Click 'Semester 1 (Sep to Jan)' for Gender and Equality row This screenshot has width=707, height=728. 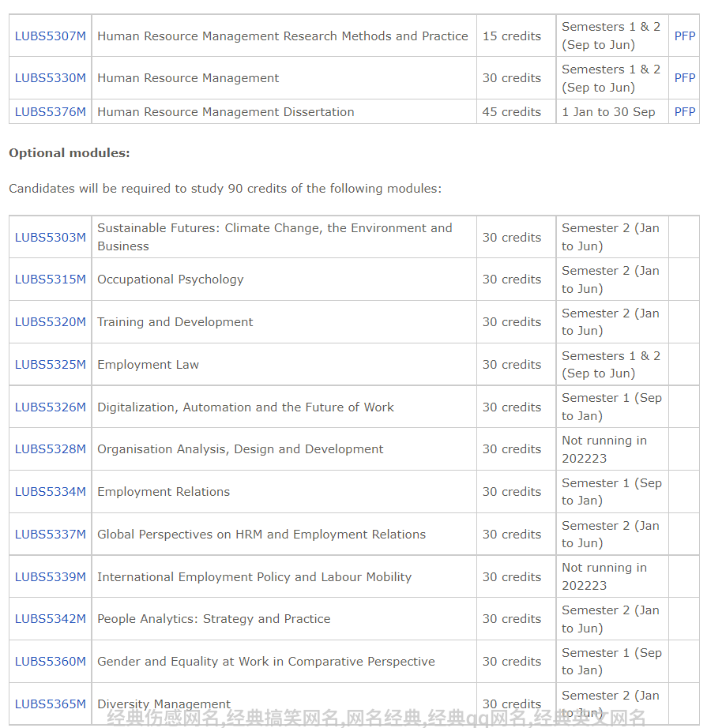611,662
